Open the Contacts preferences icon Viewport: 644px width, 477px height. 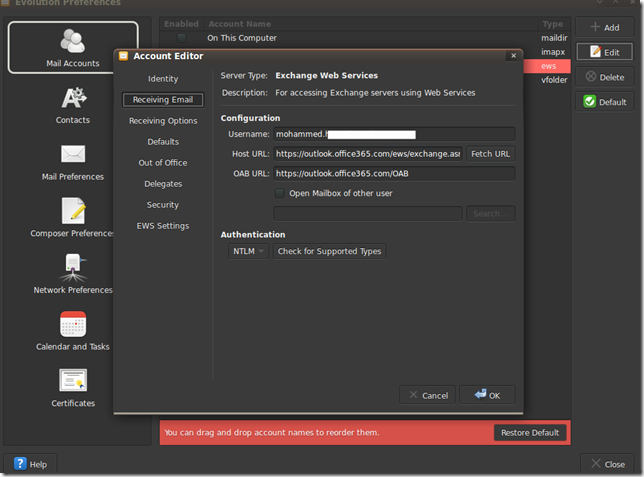[73, 98]
